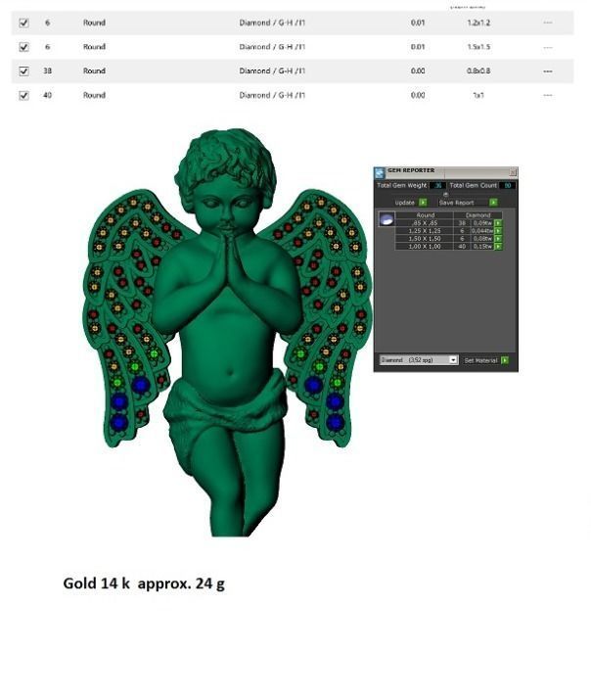
Task: Click the small collapse handle above Update
Action: coord(445,195)
